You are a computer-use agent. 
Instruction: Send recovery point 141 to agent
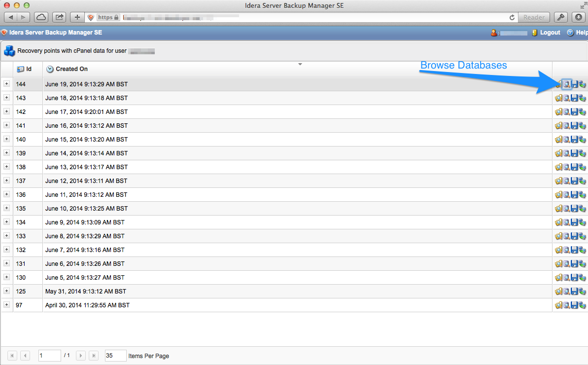click(x=583, y=126)
